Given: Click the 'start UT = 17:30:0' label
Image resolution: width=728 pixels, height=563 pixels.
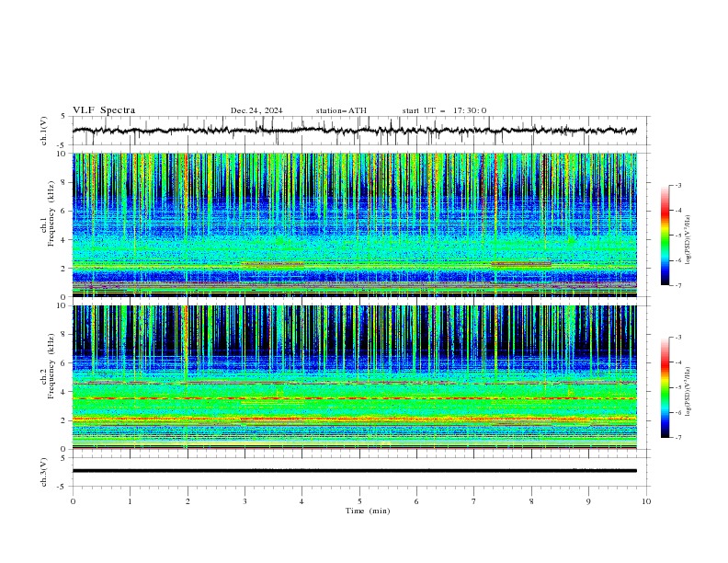Looking at the screenshot, I should point(444,110).
